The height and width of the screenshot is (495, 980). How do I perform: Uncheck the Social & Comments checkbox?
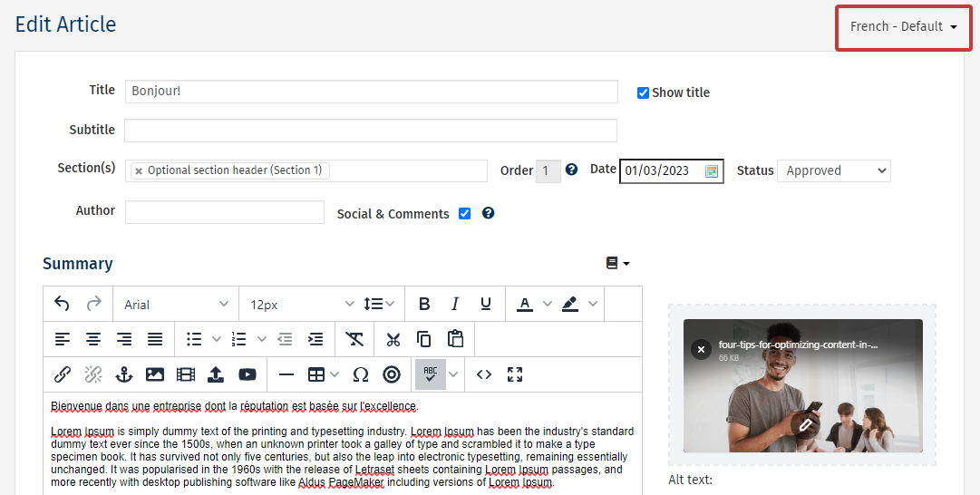pos(465,214)
